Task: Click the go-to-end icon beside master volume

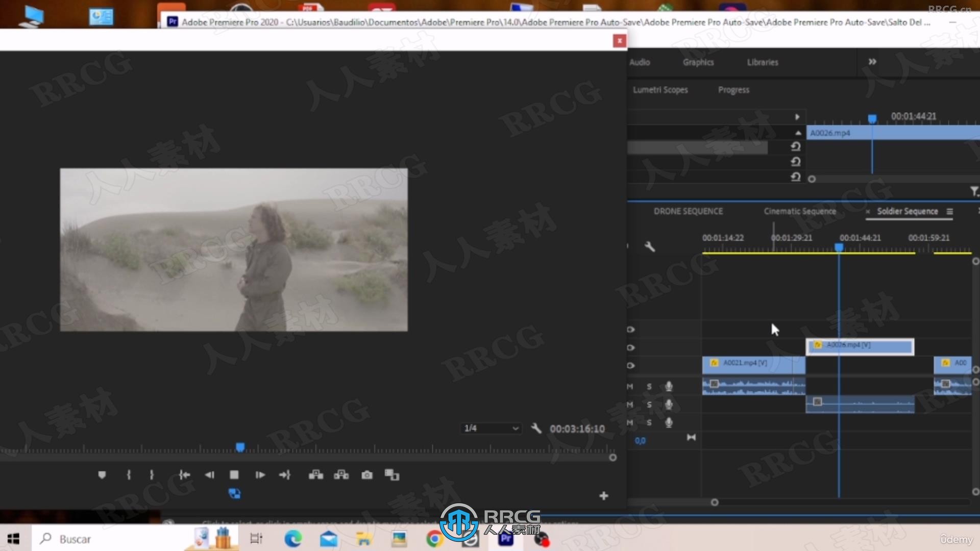Action: [691, 437]
